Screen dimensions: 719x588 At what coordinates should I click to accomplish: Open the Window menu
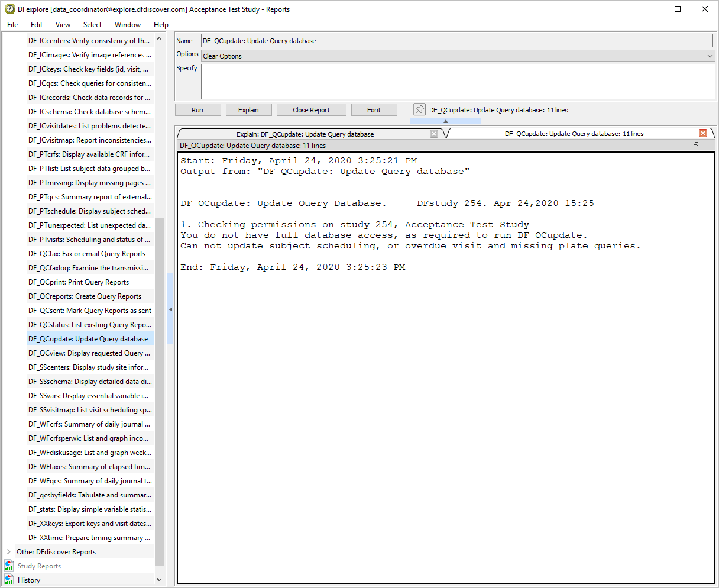click(x=128, y=25)
